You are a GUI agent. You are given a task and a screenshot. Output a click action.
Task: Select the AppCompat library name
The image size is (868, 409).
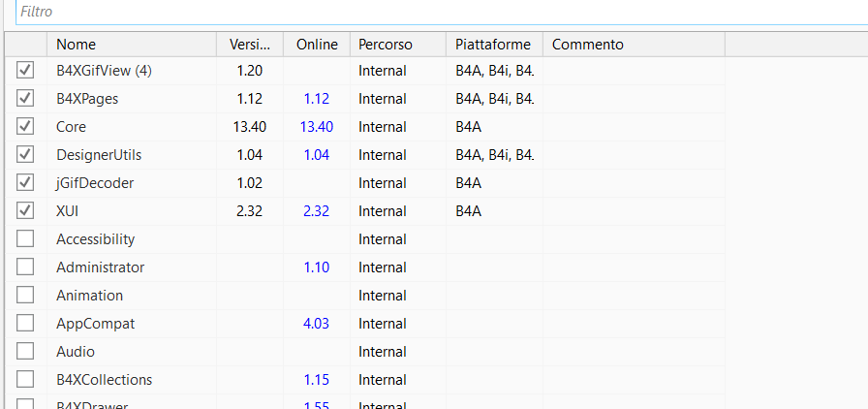coord(95,324)
